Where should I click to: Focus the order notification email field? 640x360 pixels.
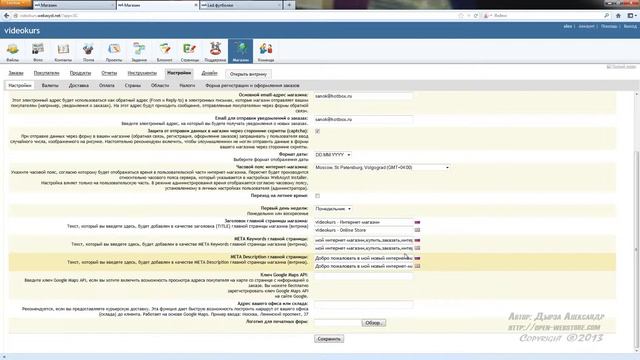click(363, 120)
